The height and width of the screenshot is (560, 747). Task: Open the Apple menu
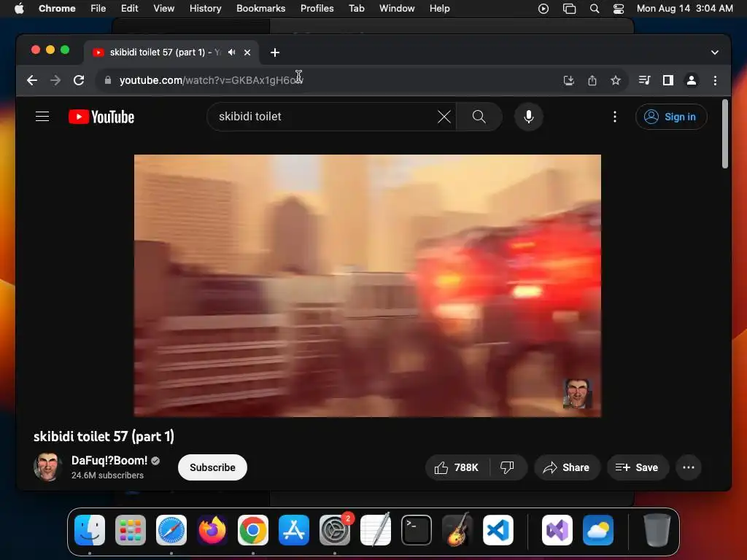[x=19, y=9]
